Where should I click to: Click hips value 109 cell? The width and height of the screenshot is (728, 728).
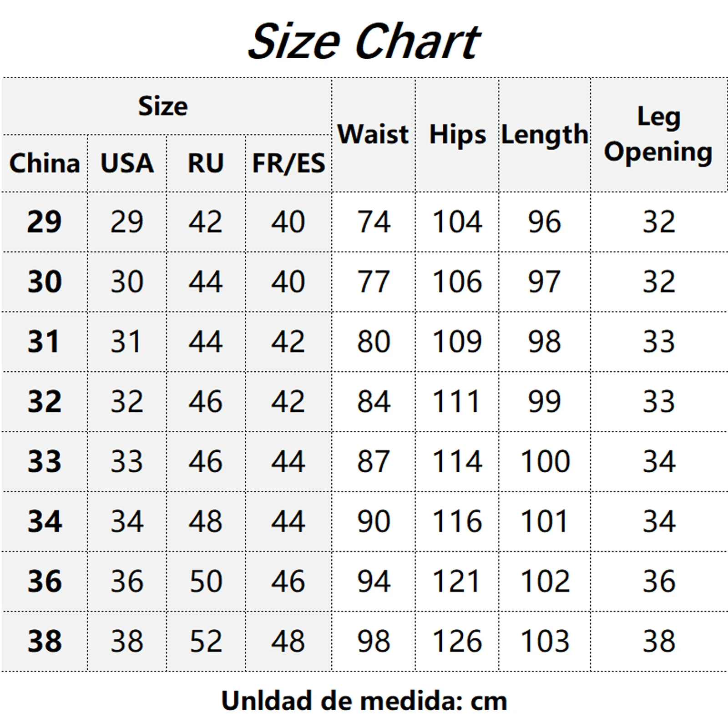point(457,342)
